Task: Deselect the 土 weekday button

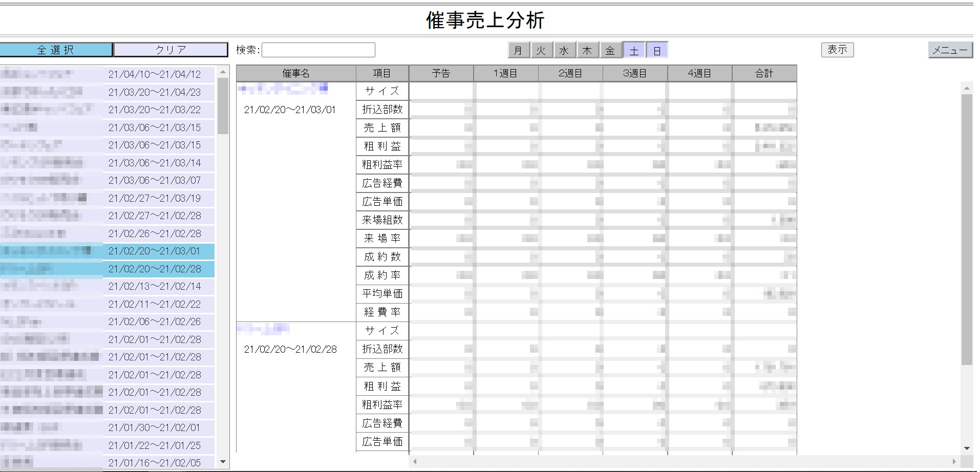Action: coord(634,50)
